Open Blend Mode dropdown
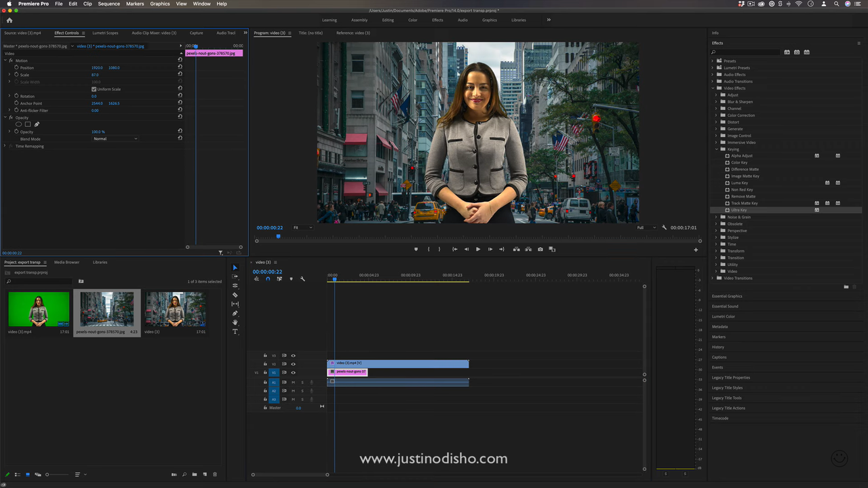 115,138
